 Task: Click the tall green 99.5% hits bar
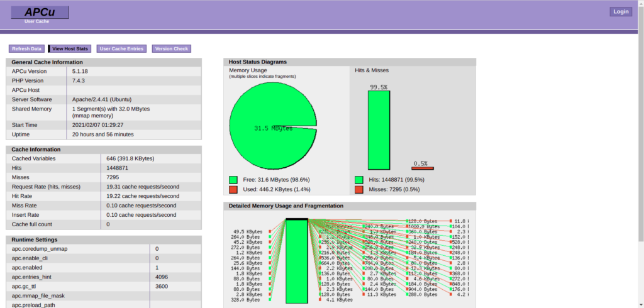(379, 131)
